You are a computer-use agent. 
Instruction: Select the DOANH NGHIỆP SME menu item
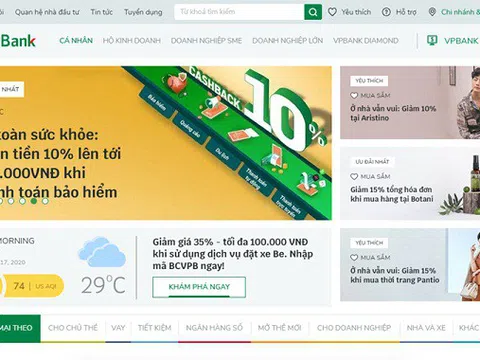coord(206,41)
